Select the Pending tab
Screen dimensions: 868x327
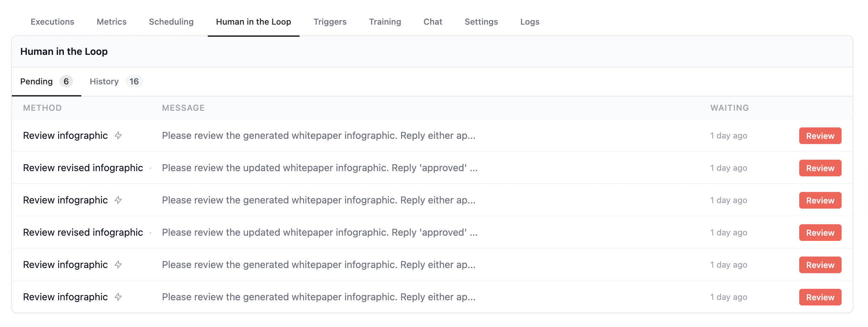click(36, 81)
